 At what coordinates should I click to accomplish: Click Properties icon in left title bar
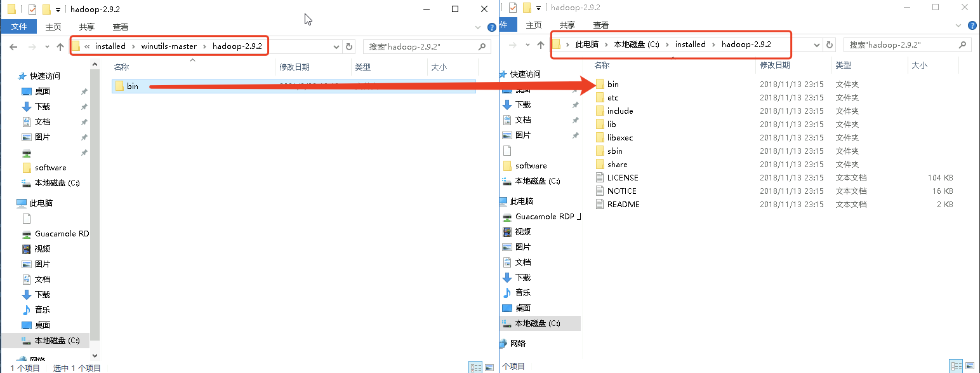(32, 9)
